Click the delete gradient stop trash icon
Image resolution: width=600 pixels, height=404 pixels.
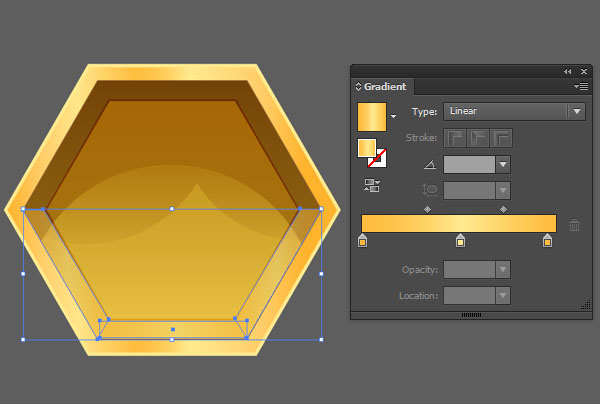pos(574,225)
